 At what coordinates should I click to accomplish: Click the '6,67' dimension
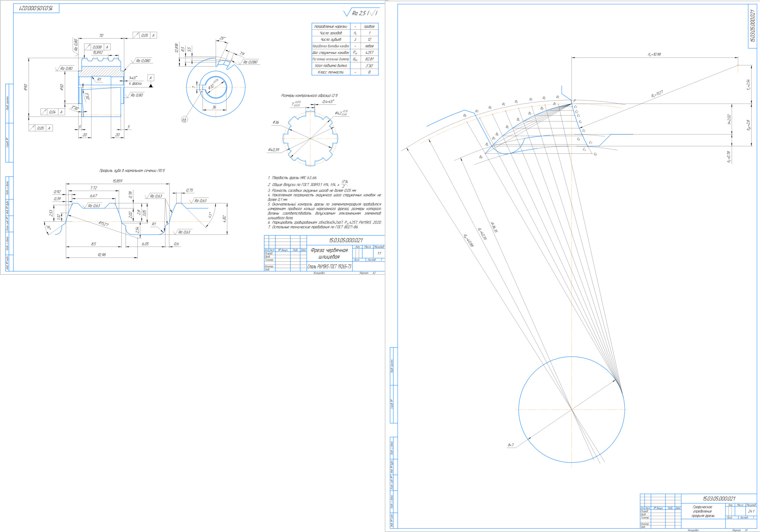(94, 196)
